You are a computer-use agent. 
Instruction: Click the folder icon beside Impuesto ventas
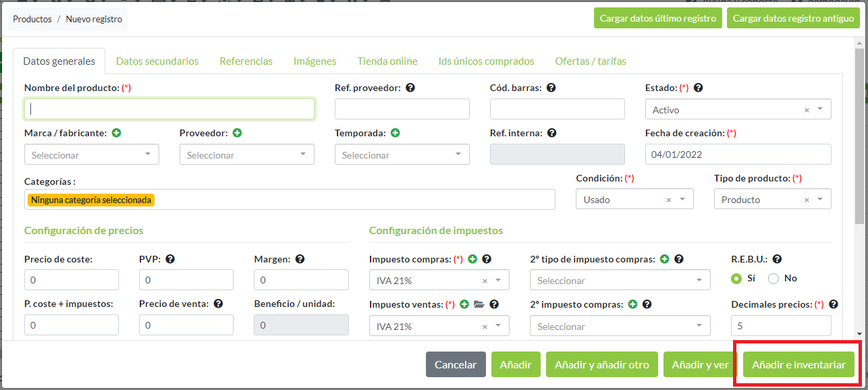point(479,304)
